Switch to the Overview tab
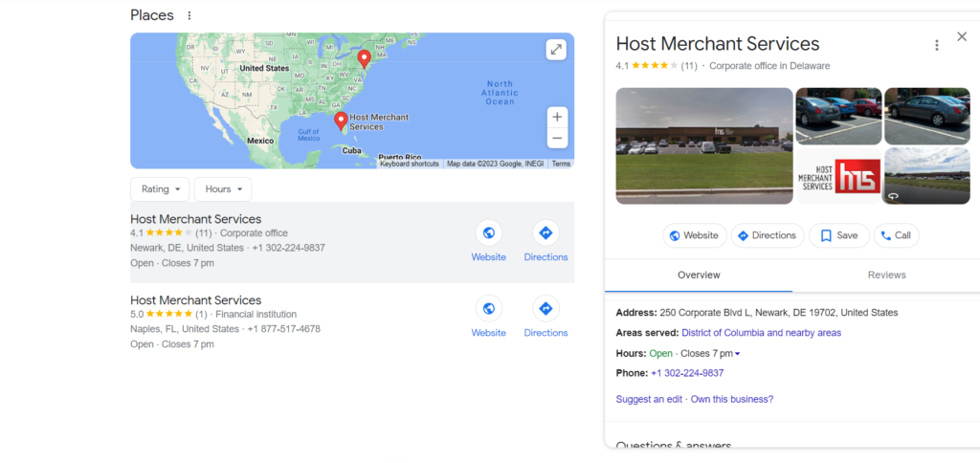 (x=699, y=275)
